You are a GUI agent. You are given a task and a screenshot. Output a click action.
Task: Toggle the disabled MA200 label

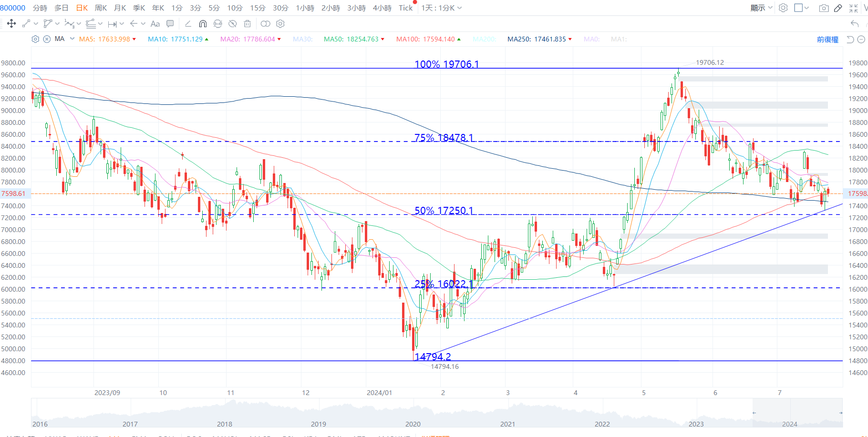485,39
